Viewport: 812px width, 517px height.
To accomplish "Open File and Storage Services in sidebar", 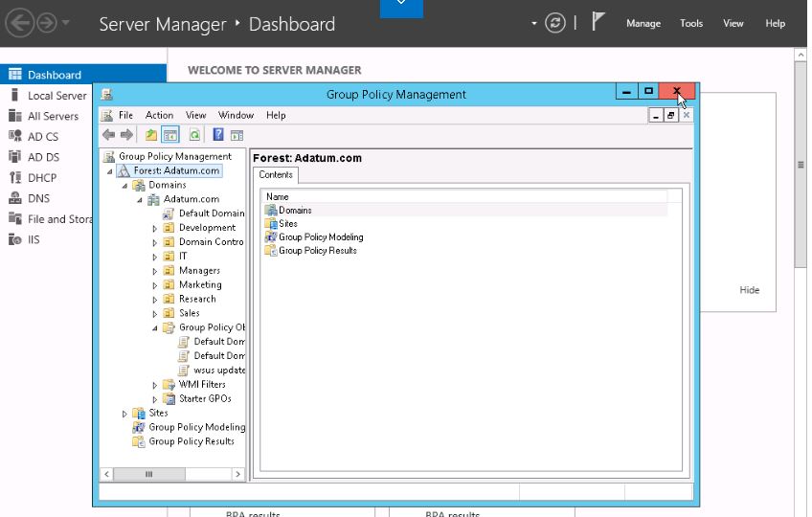I will pos(60,219).
